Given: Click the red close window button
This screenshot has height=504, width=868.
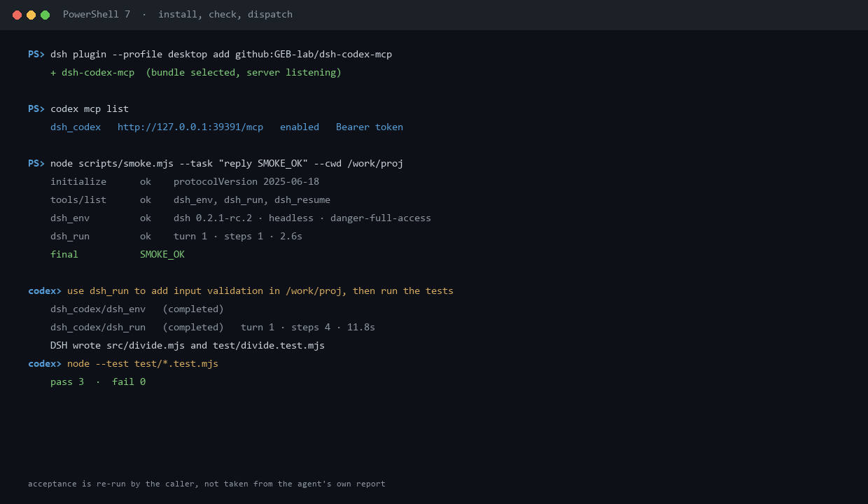Looking at the screenshot, I should click(x=17, y=15).
